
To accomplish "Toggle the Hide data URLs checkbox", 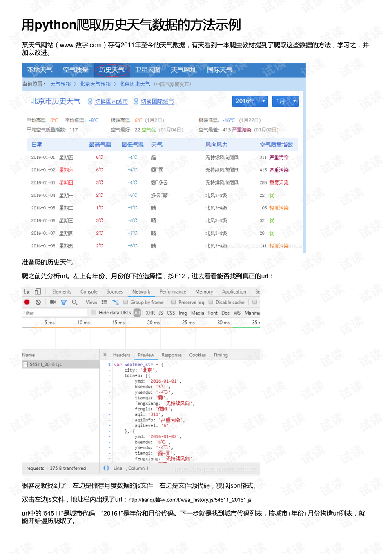I will (x=94, y=311).
